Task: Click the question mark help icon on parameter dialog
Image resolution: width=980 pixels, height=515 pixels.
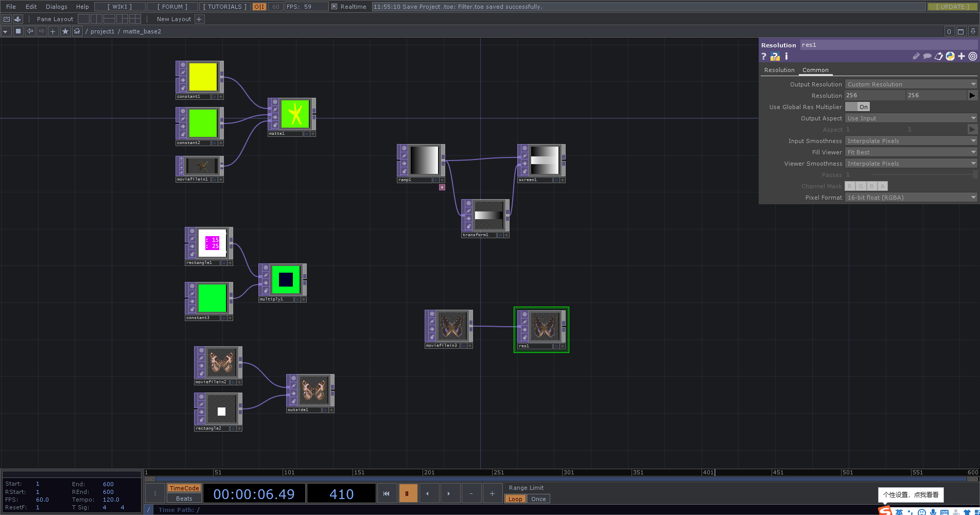Action: [764, 57]
